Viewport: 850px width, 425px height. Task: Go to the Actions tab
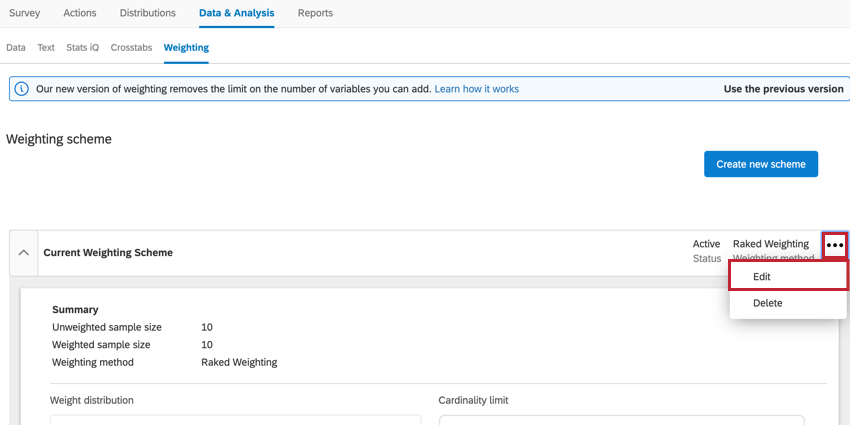click(x=80, y=13)
